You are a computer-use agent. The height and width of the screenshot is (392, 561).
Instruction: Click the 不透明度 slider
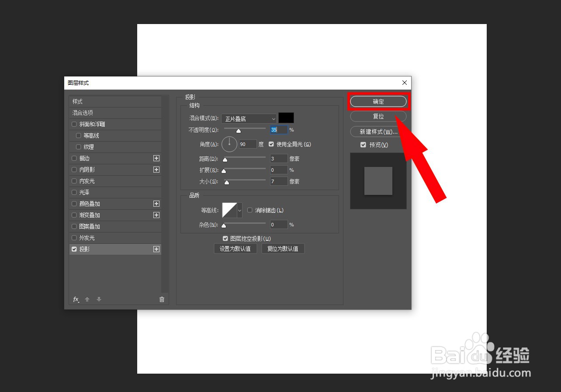coord(245,129)
